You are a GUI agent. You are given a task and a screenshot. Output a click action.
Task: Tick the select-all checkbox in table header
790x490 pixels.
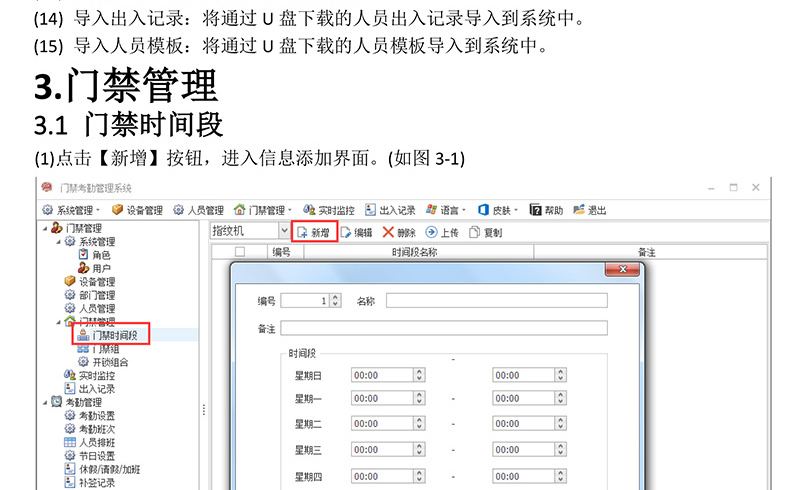click(x=239, y=253)
